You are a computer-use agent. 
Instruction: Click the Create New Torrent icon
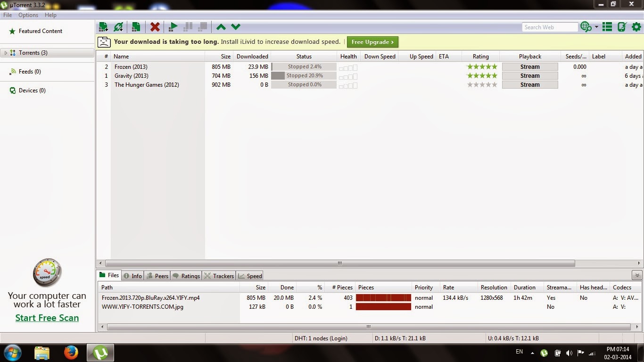point(136,27)
